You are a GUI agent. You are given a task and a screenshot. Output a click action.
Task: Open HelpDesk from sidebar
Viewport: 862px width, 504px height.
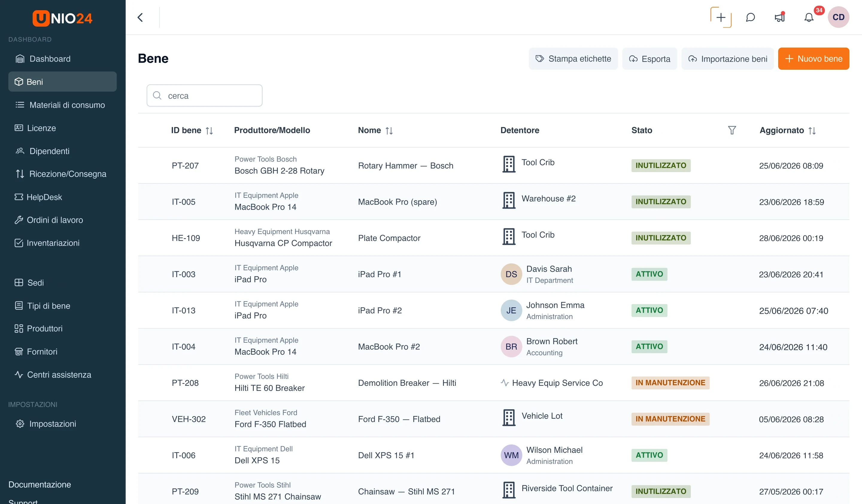click(x=63, y=197)
